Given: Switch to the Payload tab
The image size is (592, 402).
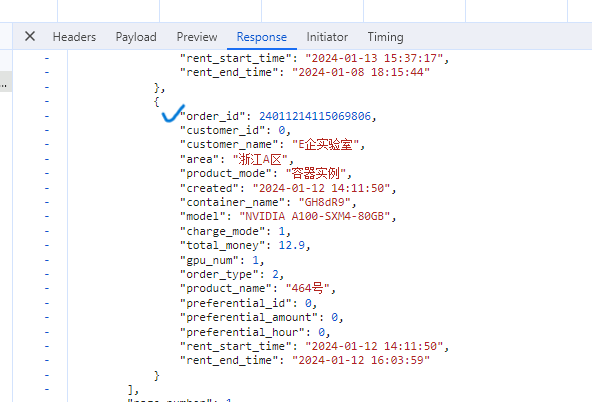Looking at the screenshot, I should point(136,37).
